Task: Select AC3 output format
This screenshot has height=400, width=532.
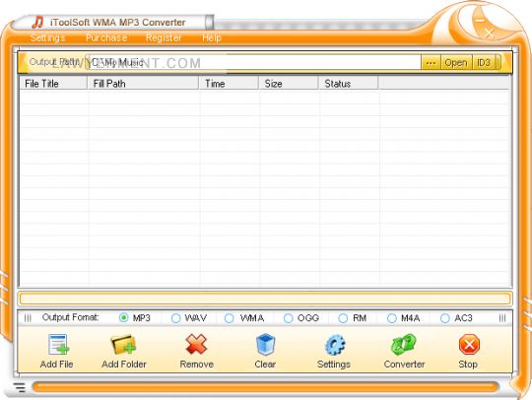Action: click(x=444, y=318)
